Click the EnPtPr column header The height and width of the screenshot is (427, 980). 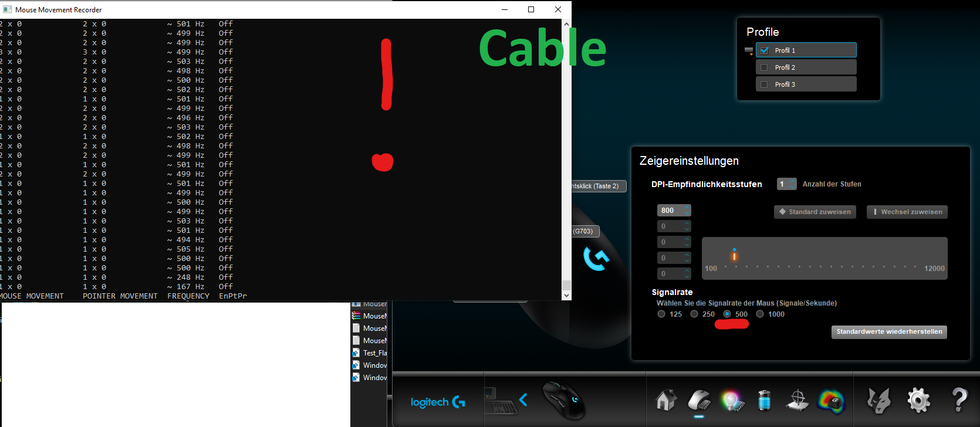[233, 296]
